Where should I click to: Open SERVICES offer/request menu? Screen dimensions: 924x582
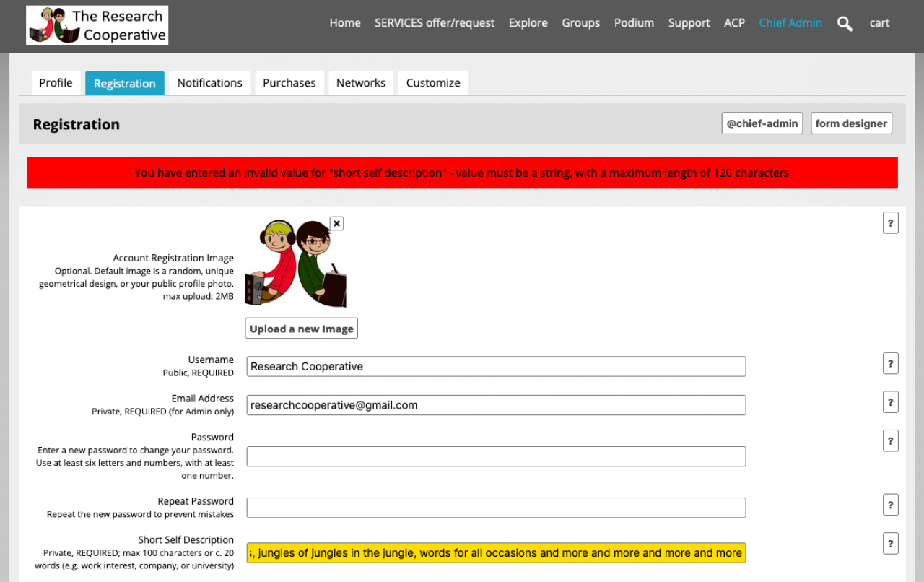click(x=435, y=23)
